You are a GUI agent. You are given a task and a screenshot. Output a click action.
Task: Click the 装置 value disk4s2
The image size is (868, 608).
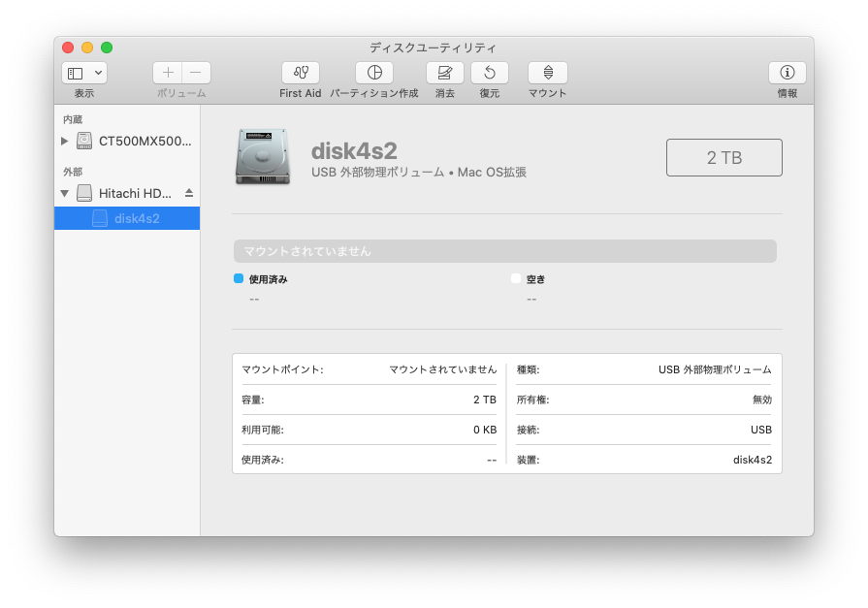point(753,460)
